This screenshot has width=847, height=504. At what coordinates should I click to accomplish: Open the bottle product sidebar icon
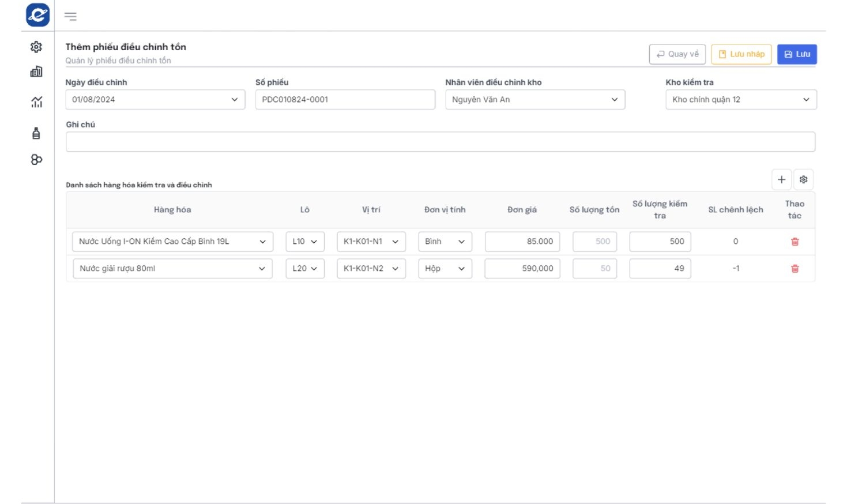point(36,133)
